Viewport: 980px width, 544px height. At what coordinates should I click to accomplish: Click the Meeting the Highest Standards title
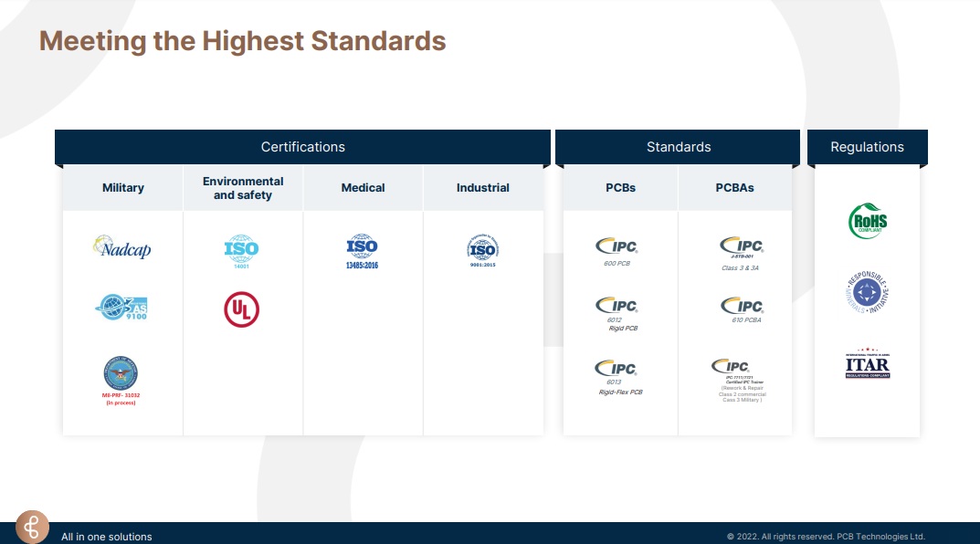pos(243,41)
